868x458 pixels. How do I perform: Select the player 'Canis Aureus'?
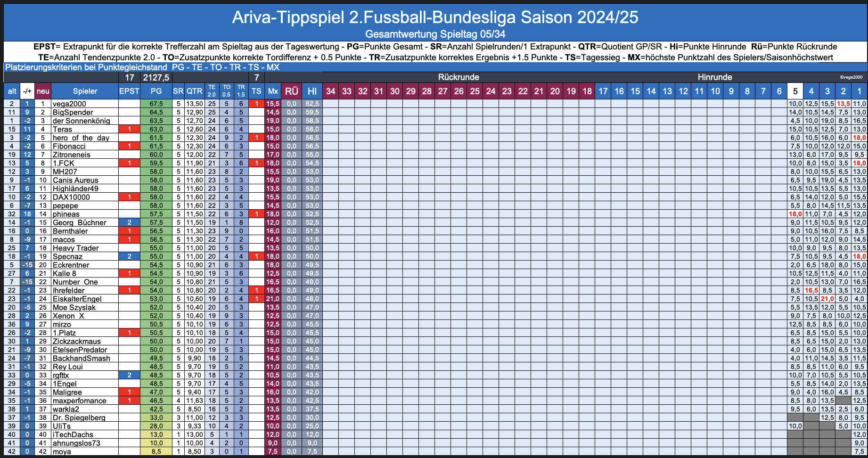click(75, 180)
